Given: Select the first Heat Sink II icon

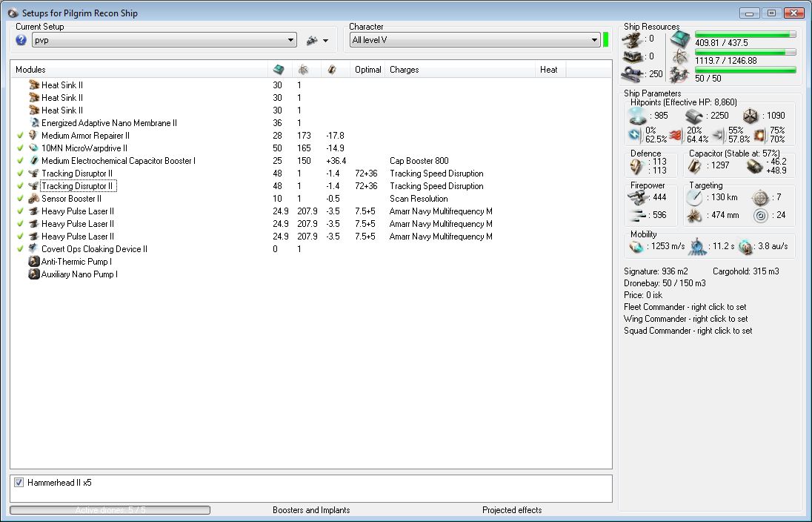Looking at the screenshot, I should (x=34, y=85).
